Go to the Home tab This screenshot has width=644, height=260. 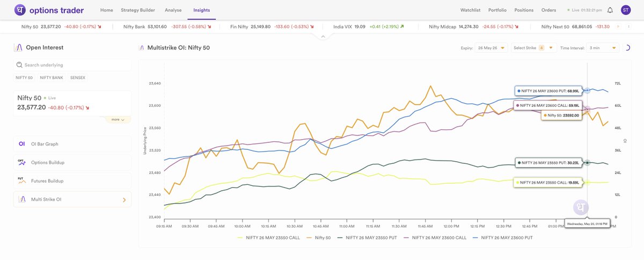click(107, 10)
